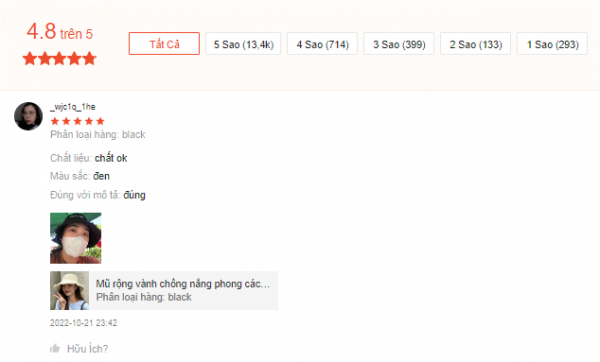The width and height of the screenshot is (600, 362).
Task: Show 2 Sao (133) reviews
Action: click(x=475, y=44)
